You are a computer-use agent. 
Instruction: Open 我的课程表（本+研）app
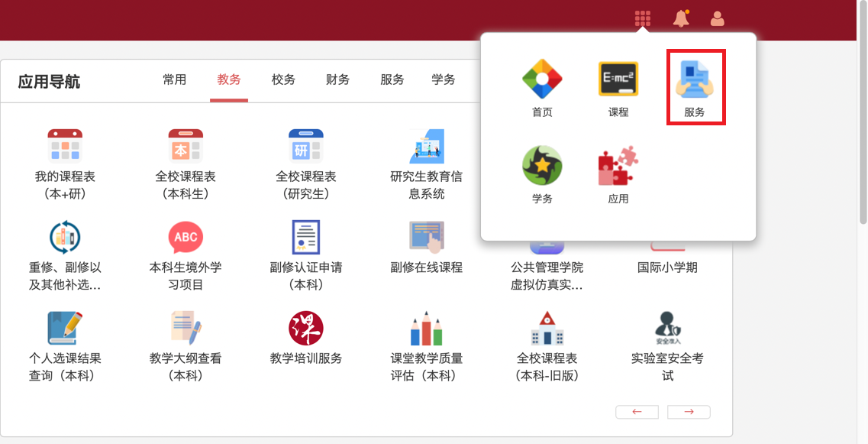65,146
